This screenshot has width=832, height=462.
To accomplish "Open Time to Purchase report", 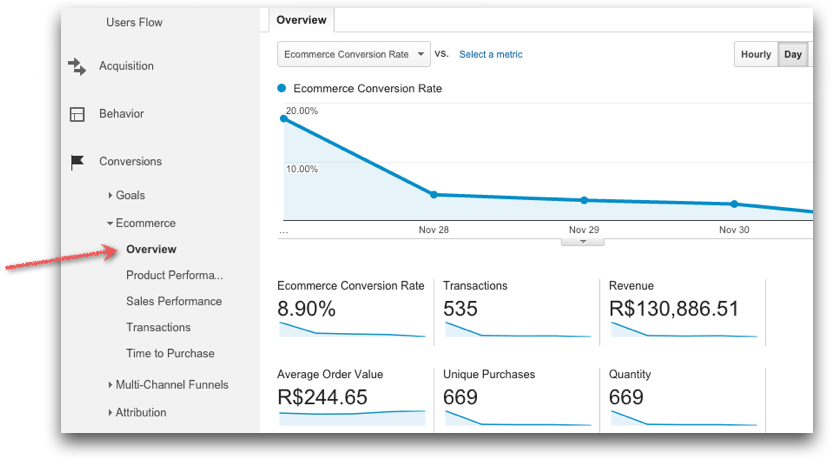I will (x=170, y=353).
